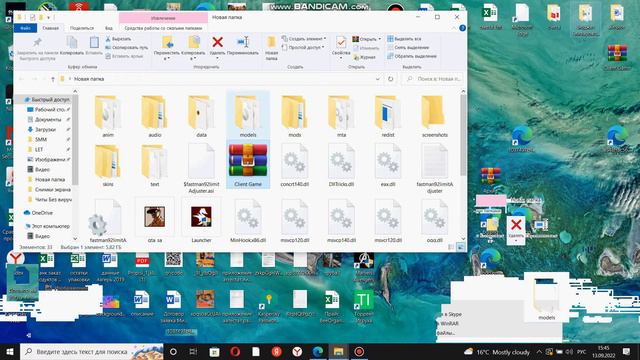Click the taskbar search box
The width and height of the screenshot is (640, 360).
click(x=92, y=351)
